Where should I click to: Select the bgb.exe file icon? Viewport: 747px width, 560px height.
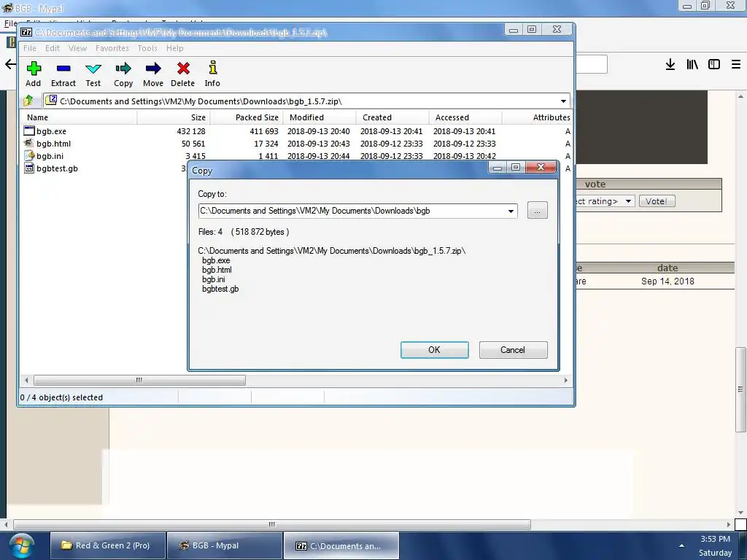[x=29, y=131]
